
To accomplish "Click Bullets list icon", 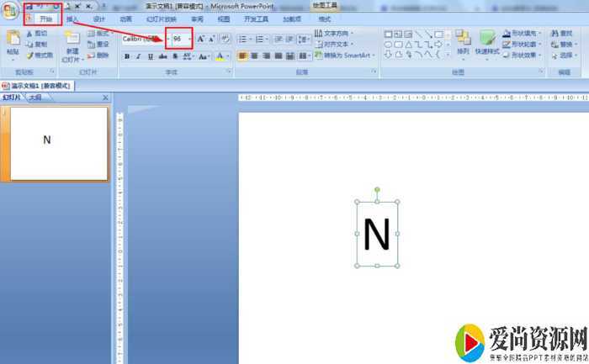I will [x=244, y=39].
